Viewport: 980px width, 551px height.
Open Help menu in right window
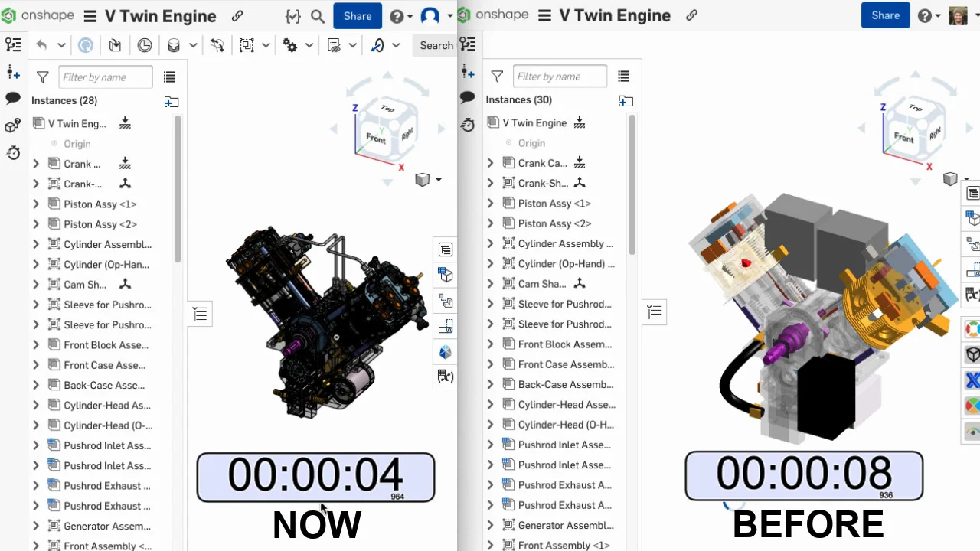929,15
